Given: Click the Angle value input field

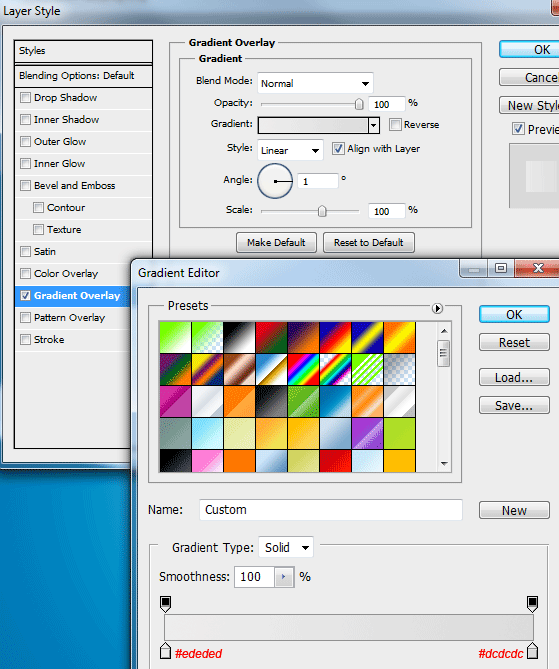Looking at the screenshot, I should [318, 181].
